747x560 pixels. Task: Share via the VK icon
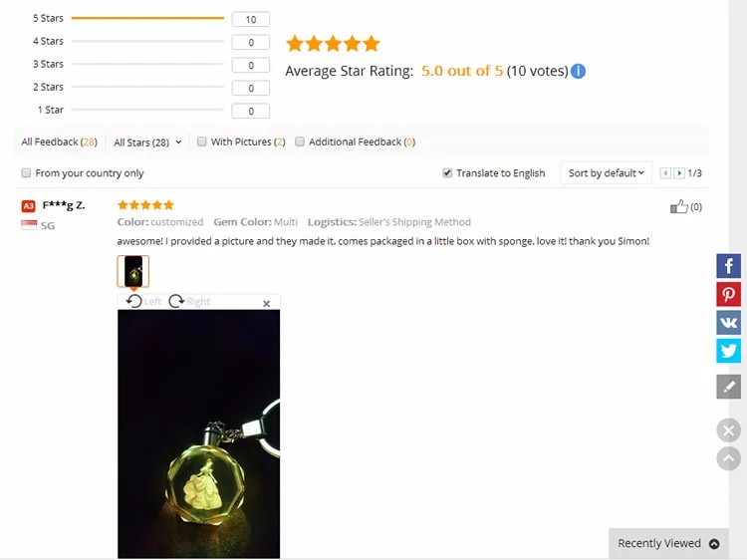tap(728, 323)
